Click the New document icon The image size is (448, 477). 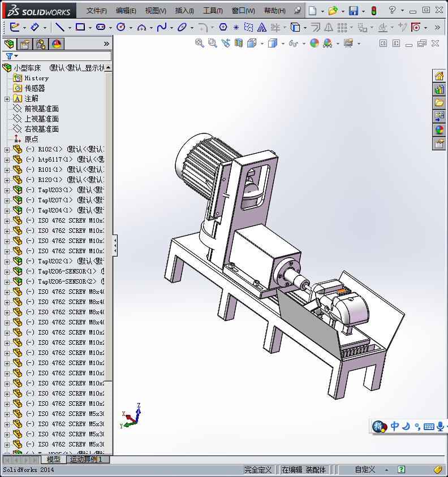tap(312, 11)
